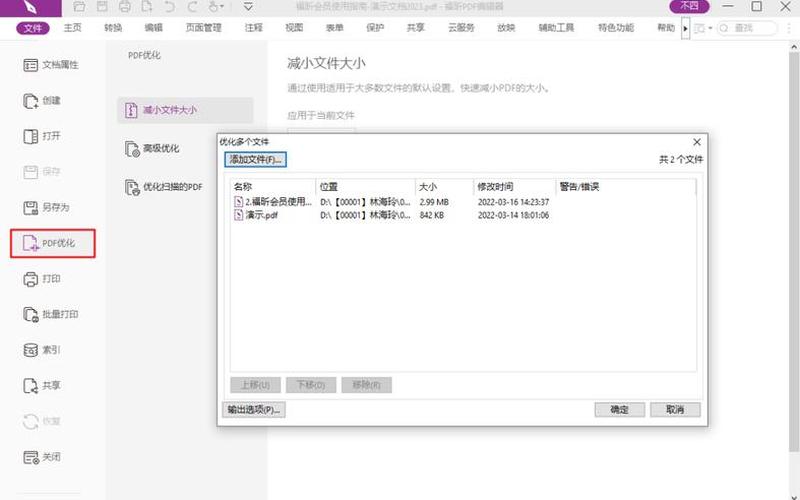The image size is (800, 500).
Task: Click the 2.99 MB size cell
Action: coord(434,202)
